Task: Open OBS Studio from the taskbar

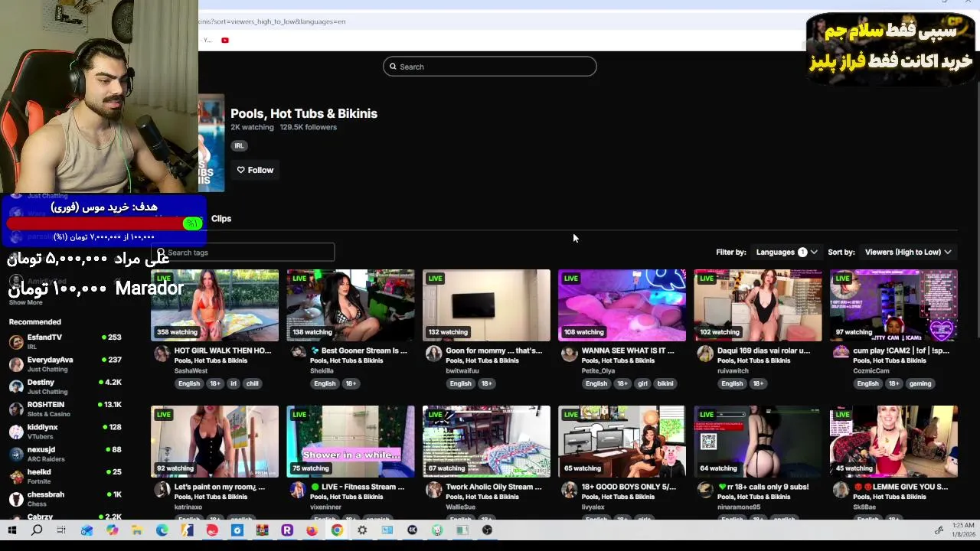Action: 487,530
